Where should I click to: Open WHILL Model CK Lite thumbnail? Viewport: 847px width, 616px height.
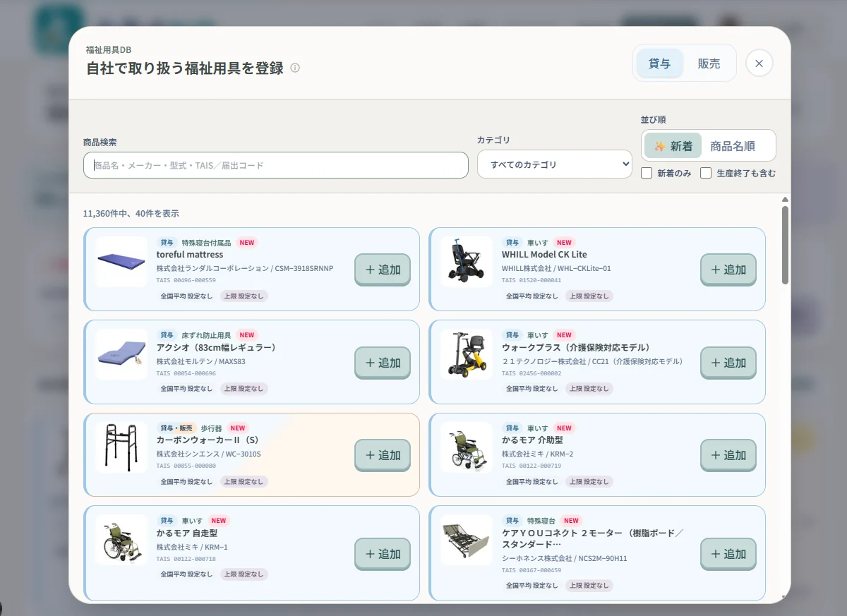tap(467, 262)
